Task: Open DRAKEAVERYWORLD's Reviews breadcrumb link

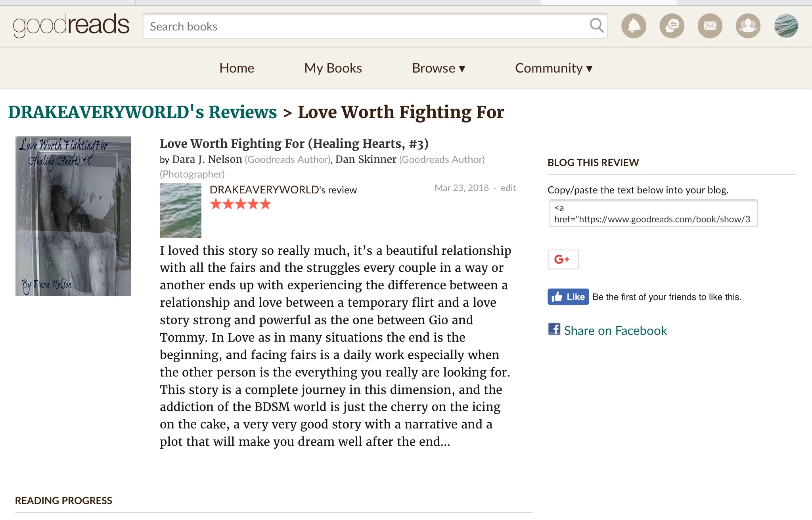Action: coord(142,112)
